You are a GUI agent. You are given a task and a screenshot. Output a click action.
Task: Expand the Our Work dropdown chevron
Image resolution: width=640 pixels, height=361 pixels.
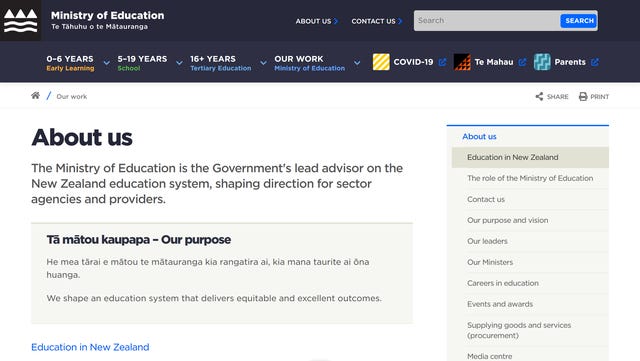[x=357, y=63]
